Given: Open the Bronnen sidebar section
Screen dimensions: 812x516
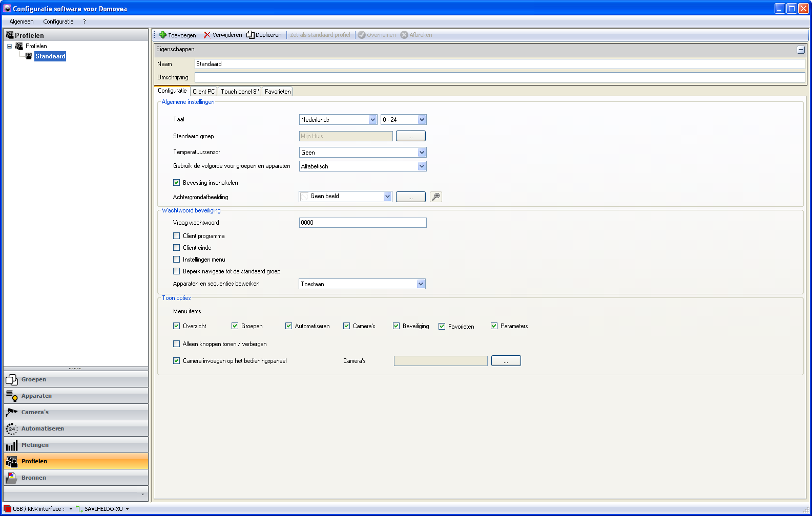Looking at the screenshot, I should (76, 478).
